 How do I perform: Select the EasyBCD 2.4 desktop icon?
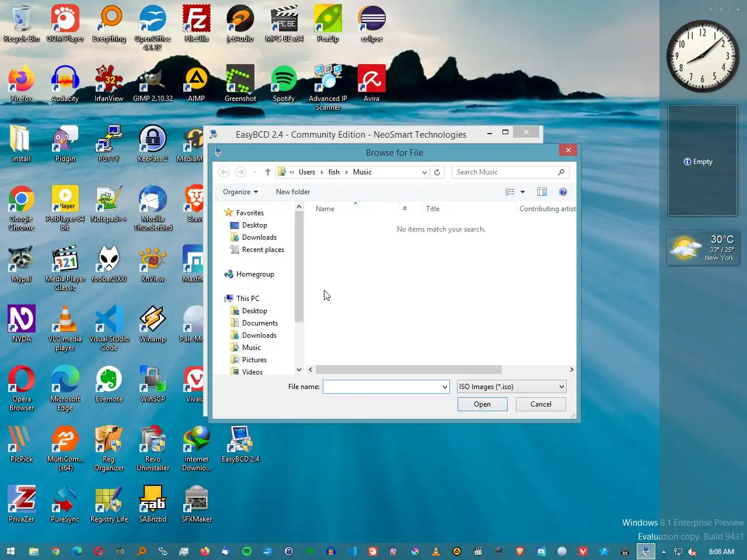click(240, 444)
